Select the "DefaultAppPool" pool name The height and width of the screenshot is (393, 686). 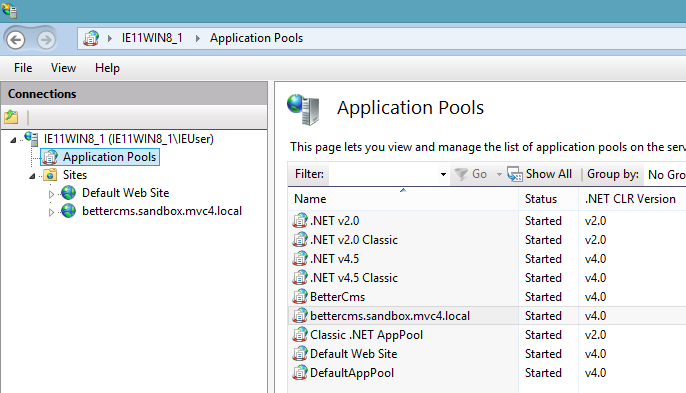pyautogui.click(x=352, y=373)
